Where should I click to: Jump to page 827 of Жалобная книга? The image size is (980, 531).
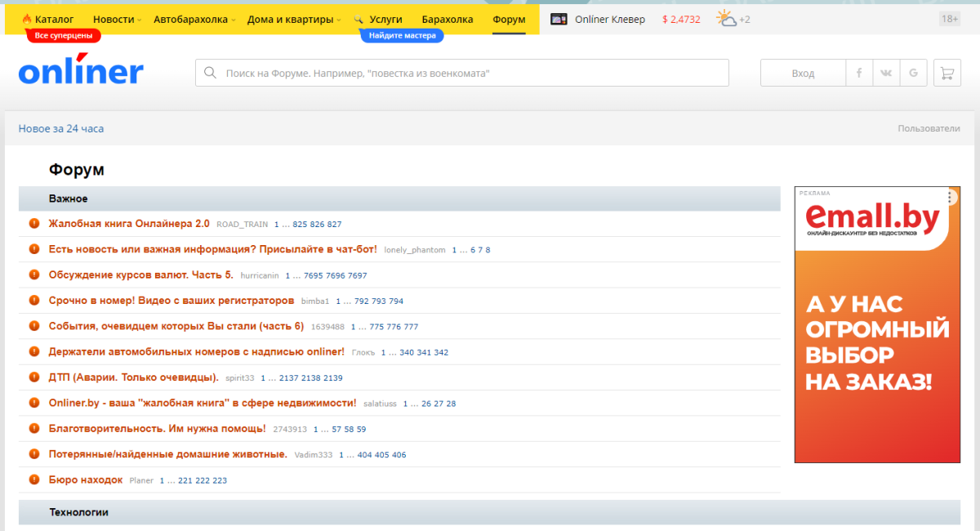[x=334, y=224]
